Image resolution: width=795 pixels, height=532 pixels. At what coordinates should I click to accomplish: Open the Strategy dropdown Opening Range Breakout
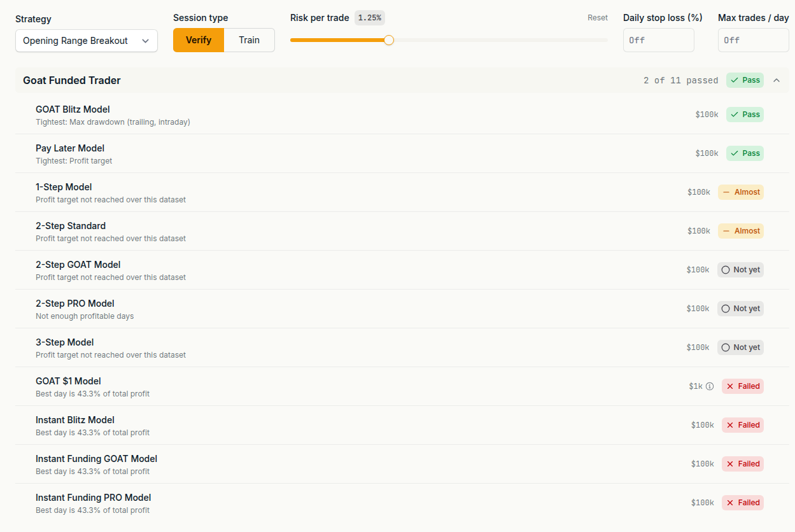[87, 41]
